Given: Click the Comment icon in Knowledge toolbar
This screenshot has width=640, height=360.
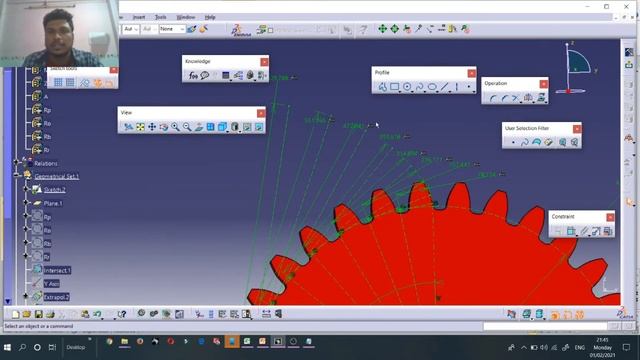Looking at the screenshot, I should 204,76.
